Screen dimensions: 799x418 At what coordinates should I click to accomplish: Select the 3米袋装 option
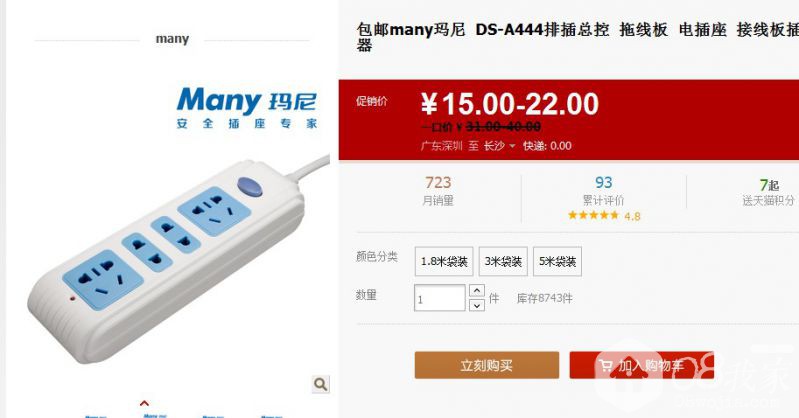[x=503, y=262]
